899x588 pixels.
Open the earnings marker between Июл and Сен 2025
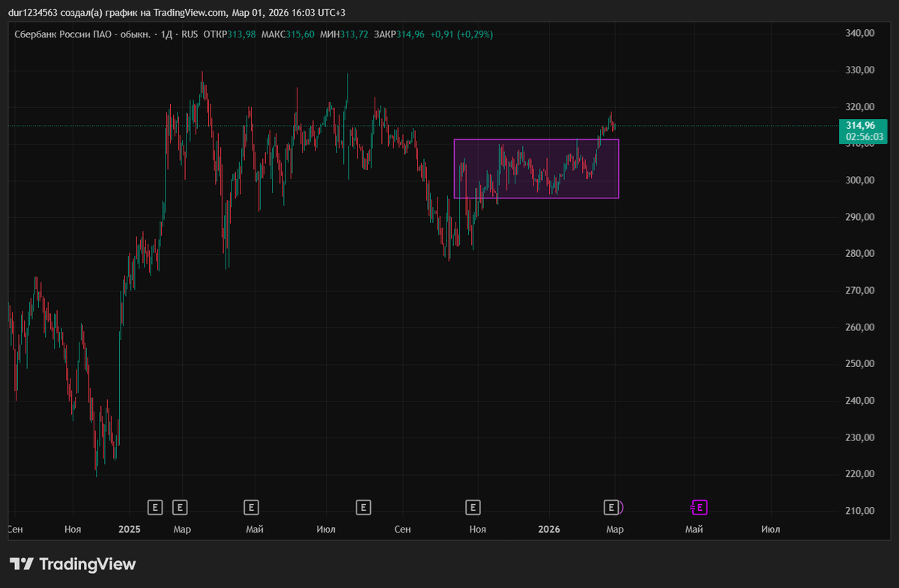coord(363,508)
